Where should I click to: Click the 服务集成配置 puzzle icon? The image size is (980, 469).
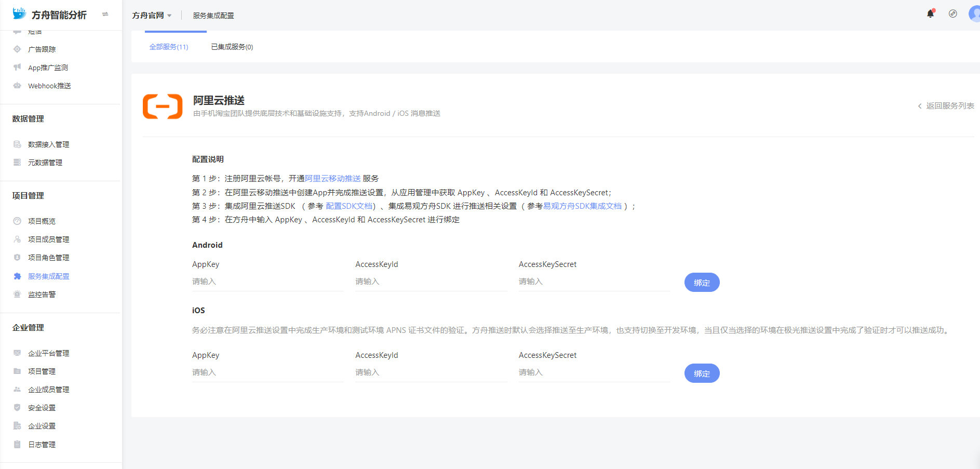tap(17, 276)
